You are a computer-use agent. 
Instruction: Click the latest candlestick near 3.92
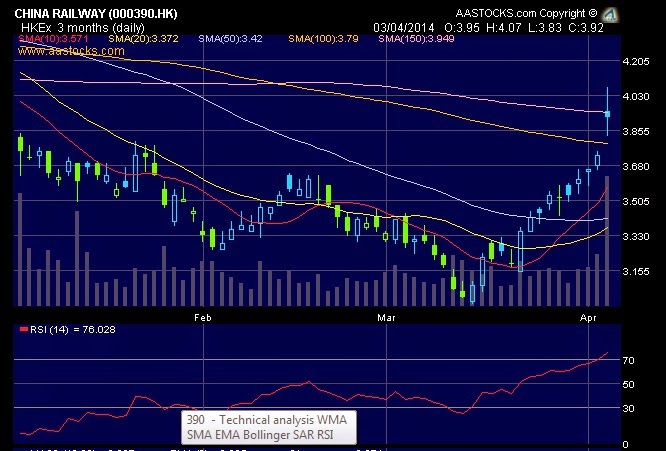click(607, 114)
